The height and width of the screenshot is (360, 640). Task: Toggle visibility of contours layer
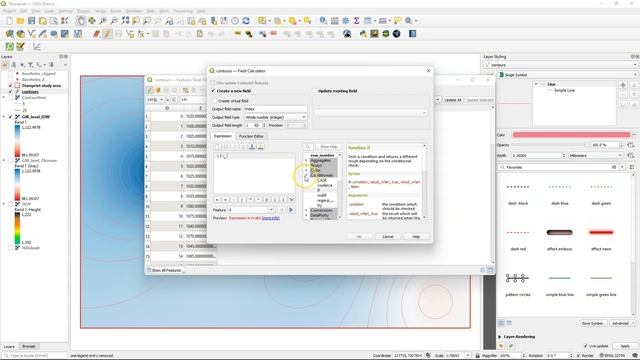tap(11, 92)
